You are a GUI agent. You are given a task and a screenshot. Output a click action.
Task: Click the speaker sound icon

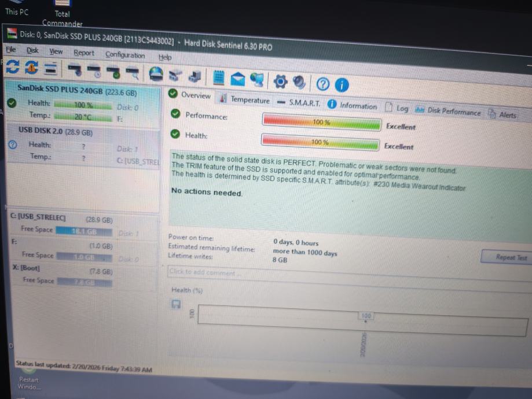[299, 82]
